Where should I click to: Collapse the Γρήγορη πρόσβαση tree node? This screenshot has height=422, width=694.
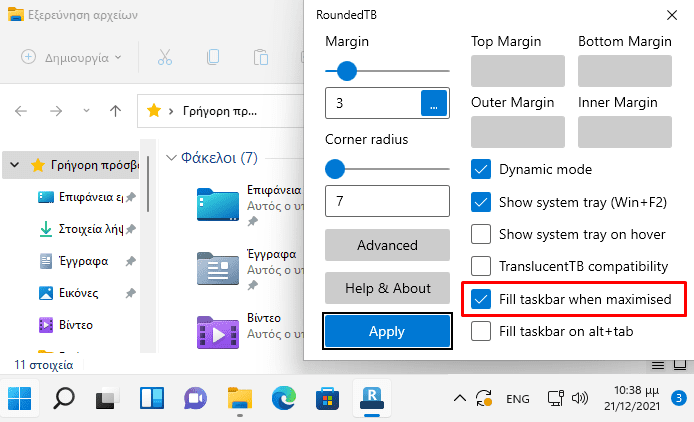click(x=15, y=165)
